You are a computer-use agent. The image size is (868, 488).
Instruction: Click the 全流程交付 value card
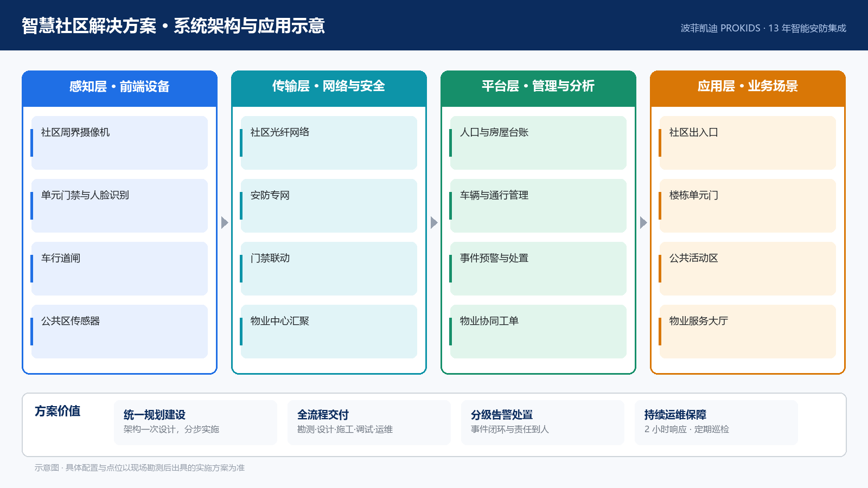pyautogui.click(x=369, y=422)
